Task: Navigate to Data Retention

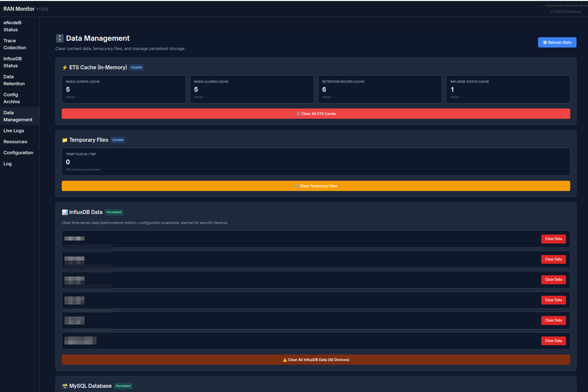Action: tap(14, 80)
